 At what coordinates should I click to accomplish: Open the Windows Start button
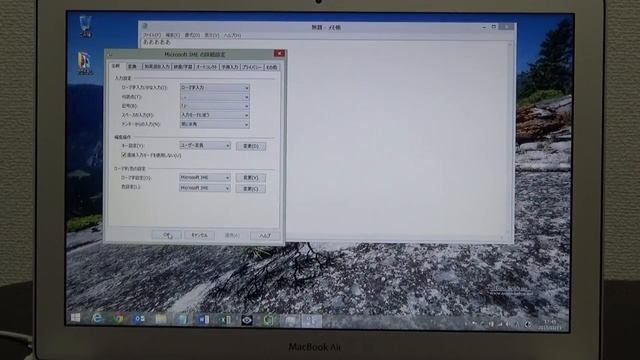click(76, 318)
